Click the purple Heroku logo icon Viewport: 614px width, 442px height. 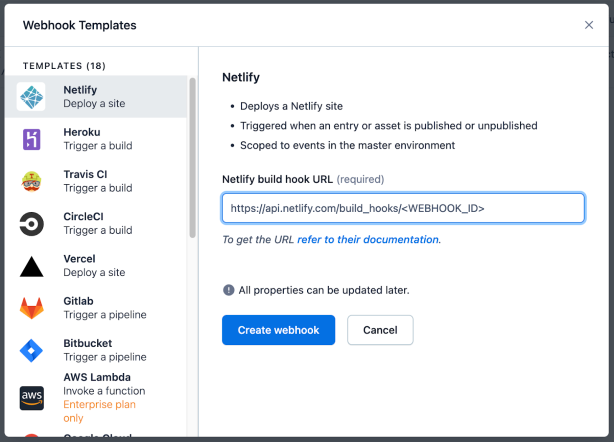[x=32, y=139]
